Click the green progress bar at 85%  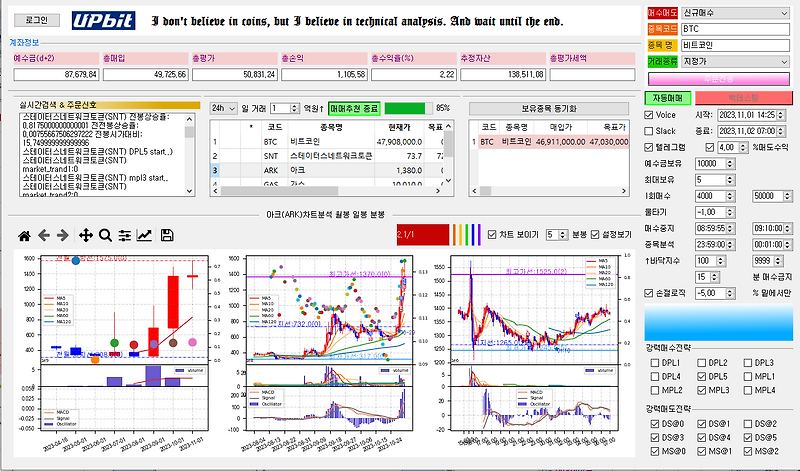405,108
